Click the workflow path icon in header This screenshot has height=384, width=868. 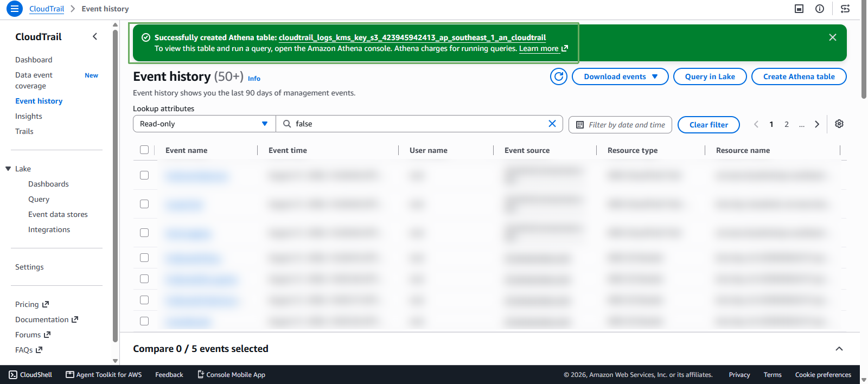coord(845,9)
